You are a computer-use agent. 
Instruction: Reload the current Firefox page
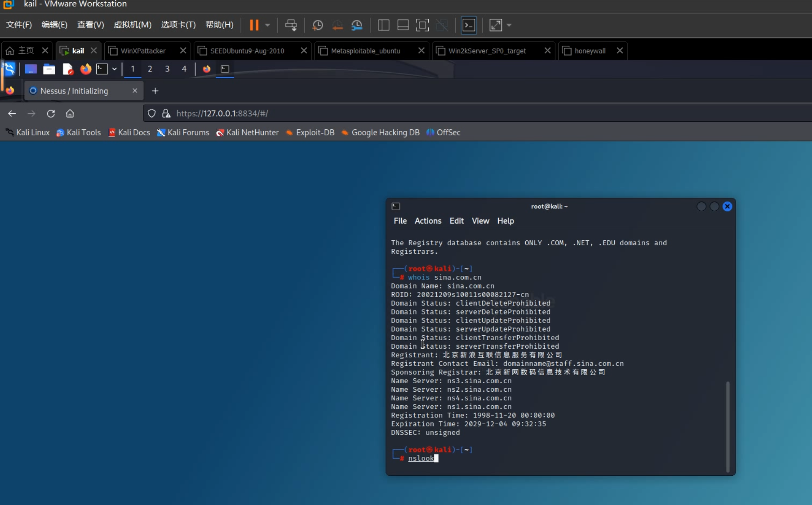tap(51, 114)
